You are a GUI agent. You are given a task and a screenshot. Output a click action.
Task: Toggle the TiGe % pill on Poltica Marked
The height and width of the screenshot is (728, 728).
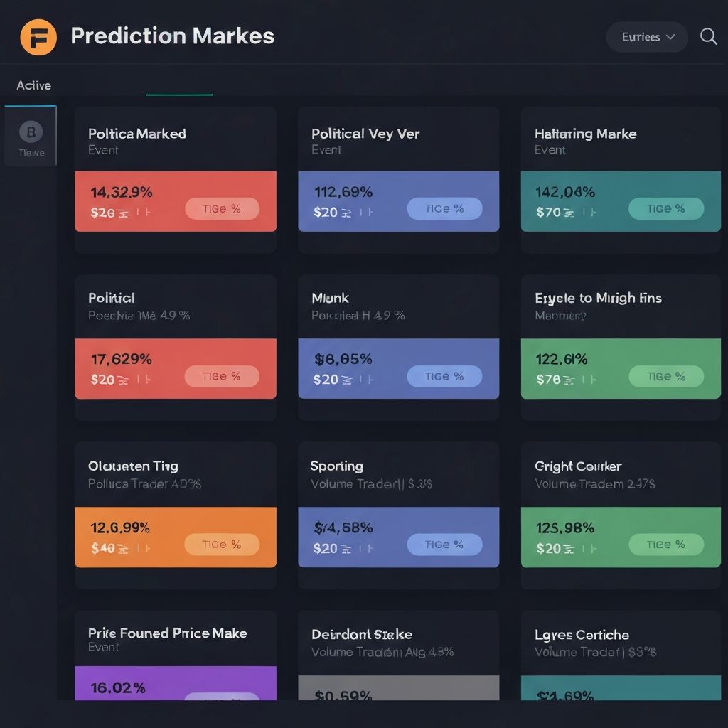point(222,208)
